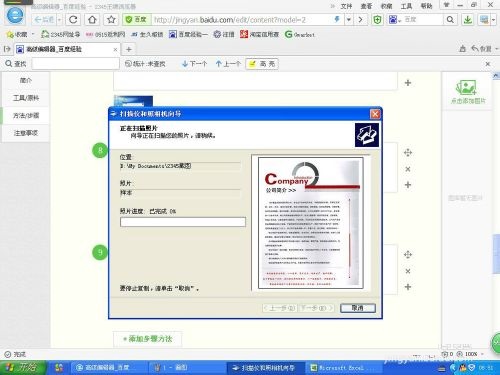Click the scanned Company document preview
500x375 pixels.
pos(311,223)
